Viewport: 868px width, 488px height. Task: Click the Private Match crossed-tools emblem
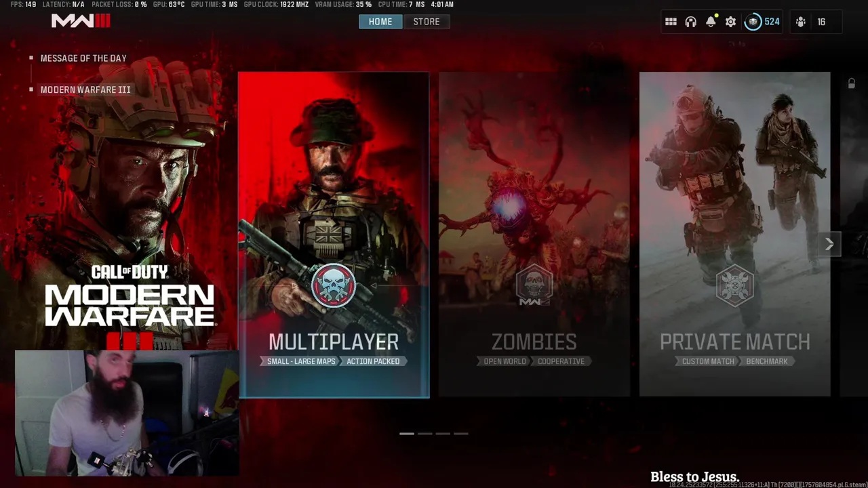pyautogui.click(x=734, y=285)
